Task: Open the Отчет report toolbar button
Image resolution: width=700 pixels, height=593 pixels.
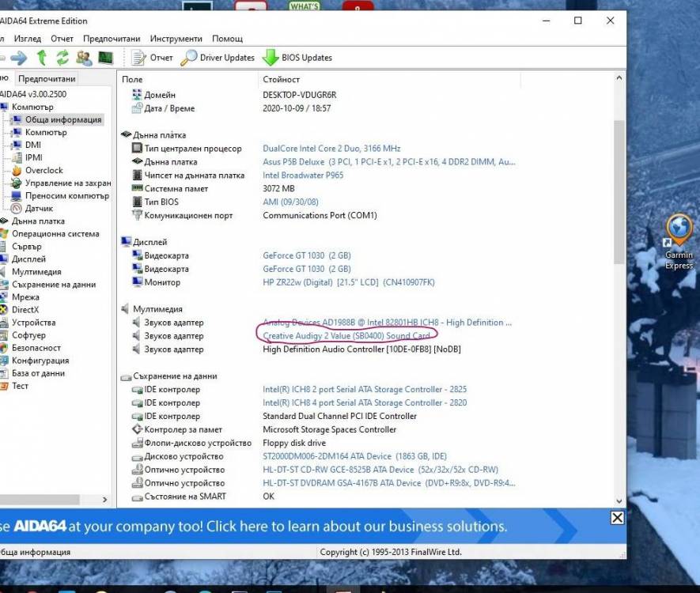Action: (152, 58)
